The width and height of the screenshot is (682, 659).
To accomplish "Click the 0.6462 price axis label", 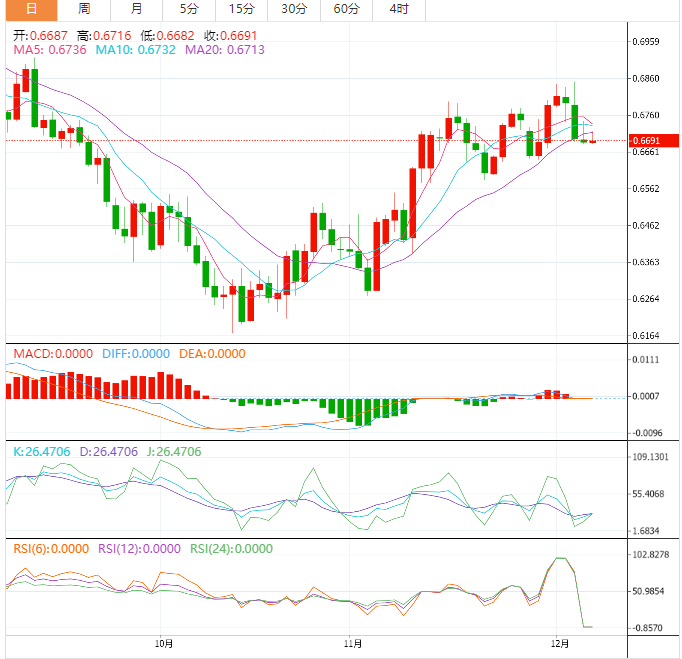I will 645,225.
